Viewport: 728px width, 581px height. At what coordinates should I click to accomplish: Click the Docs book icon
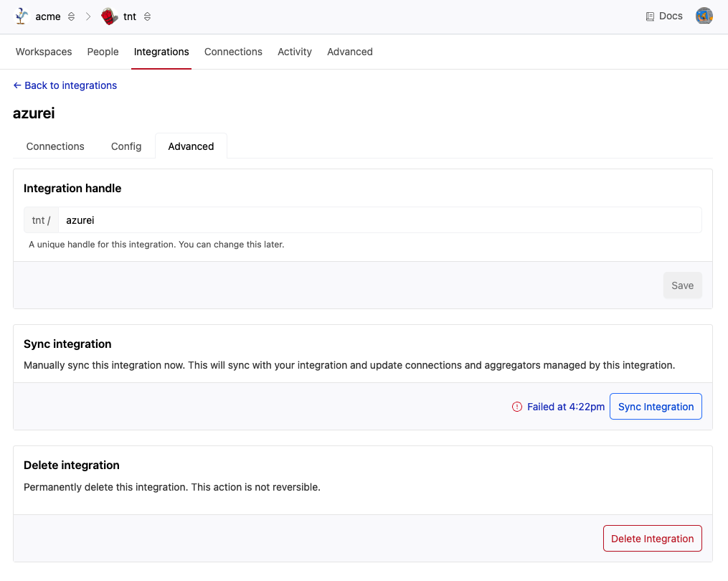[x=650, y=16]
